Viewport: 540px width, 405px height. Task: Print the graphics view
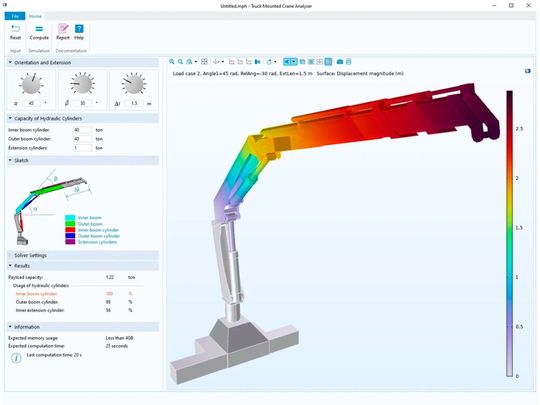[349, 62]
